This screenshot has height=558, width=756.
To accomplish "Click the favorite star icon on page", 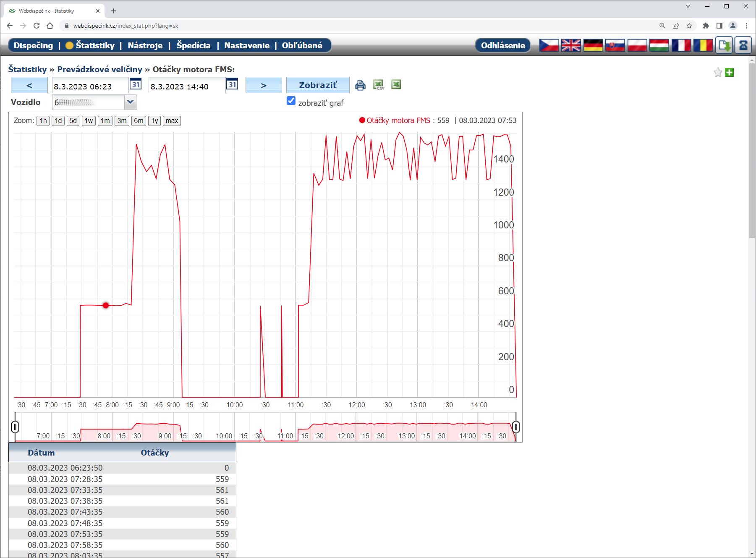I will click(x=718, y=73).
